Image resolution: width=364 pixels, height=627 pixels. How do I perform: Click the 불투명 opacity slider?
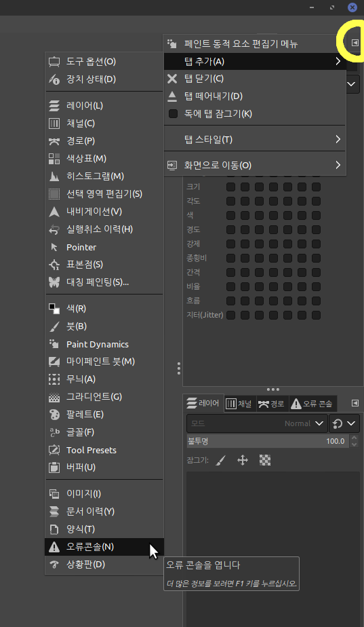pos(267,442)
